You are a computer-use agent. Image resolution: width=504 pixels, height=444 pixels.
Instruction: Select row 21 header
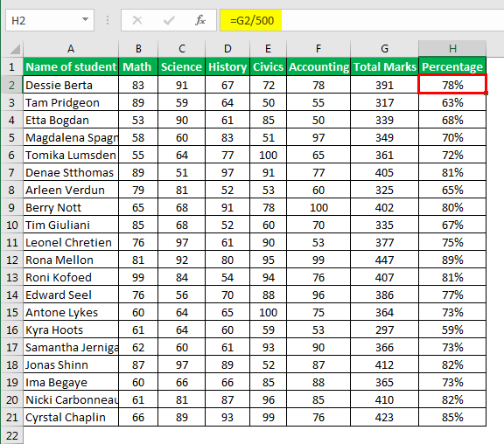coord(12,417)
